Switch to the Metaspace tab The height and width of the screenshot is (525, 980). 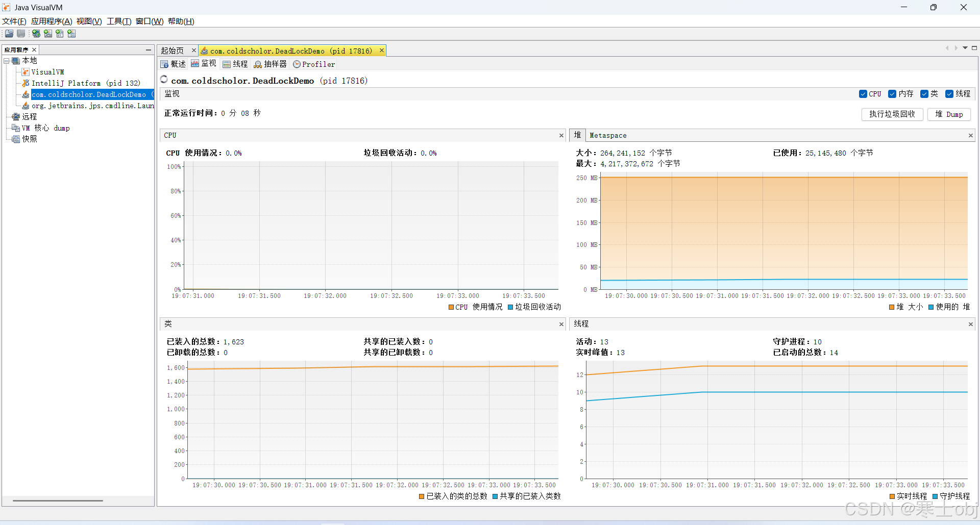coord(608,136)
